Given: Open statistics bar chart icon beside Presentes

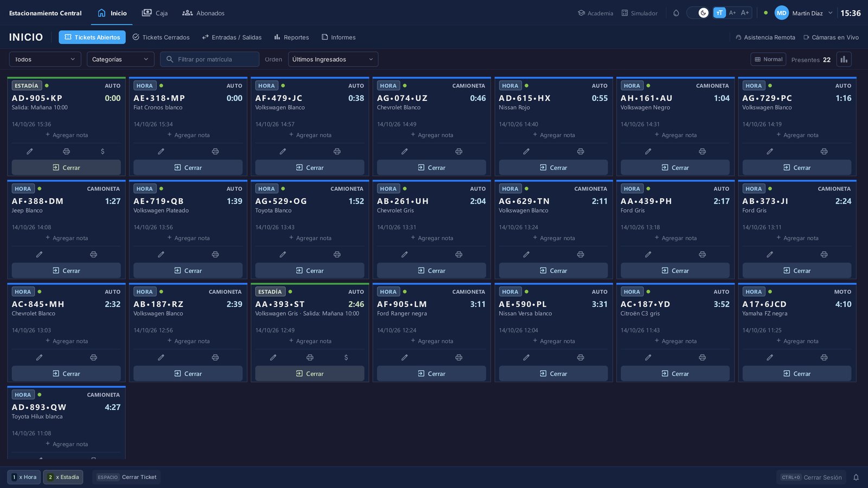Looking at the screenshot, I should (844, 59).
